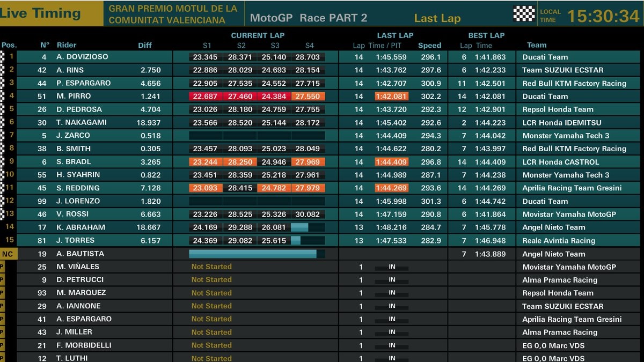Click the checkered flag marker beside V. Rossi's position
The width and height of the screenshot is (644, 362).
click(x=3, y=214)
